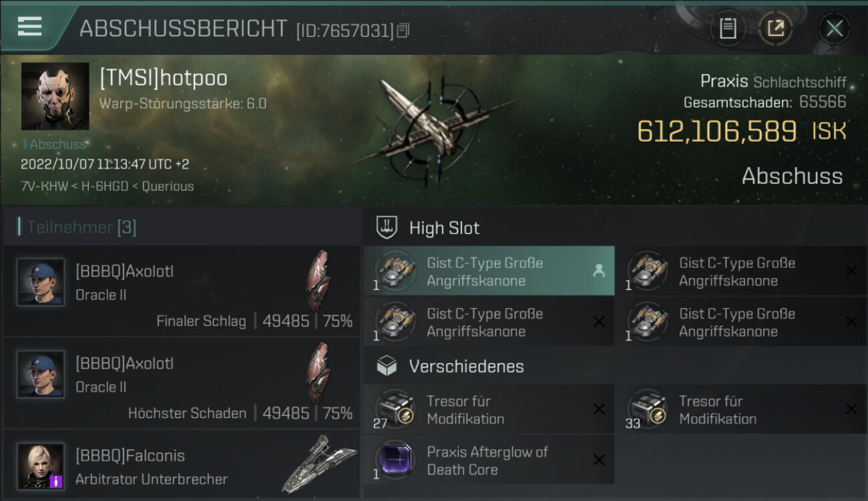The height and width of the screenshot is (501, 868).
Task: Click the Querious region link
Action: 167,186
